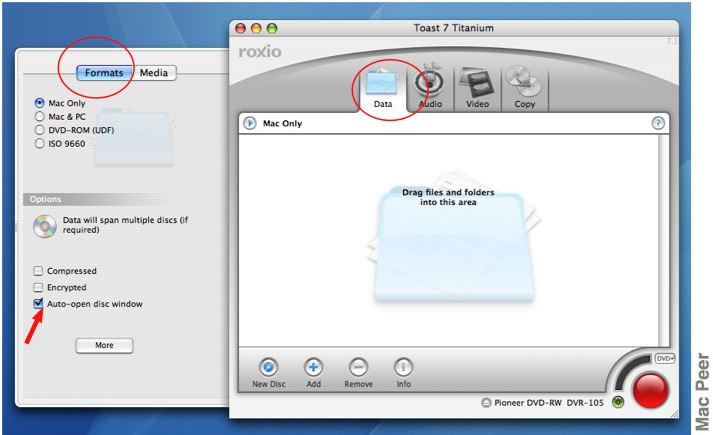Select the Formats tab in drawer
The width and height of the screenshot is (713, 435).
click(x=104, y=73)
